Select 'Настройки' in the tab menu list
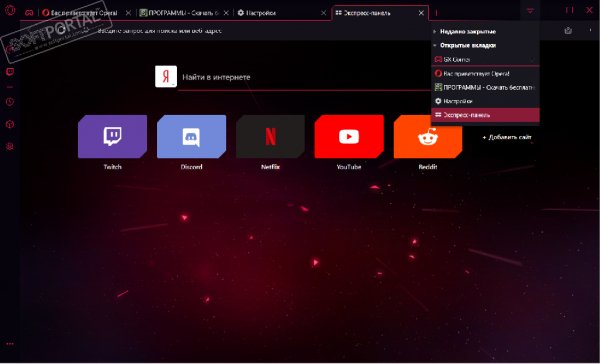Image resolution: width=600 pixels, height=364 pixels. click(x=485, y=101)
